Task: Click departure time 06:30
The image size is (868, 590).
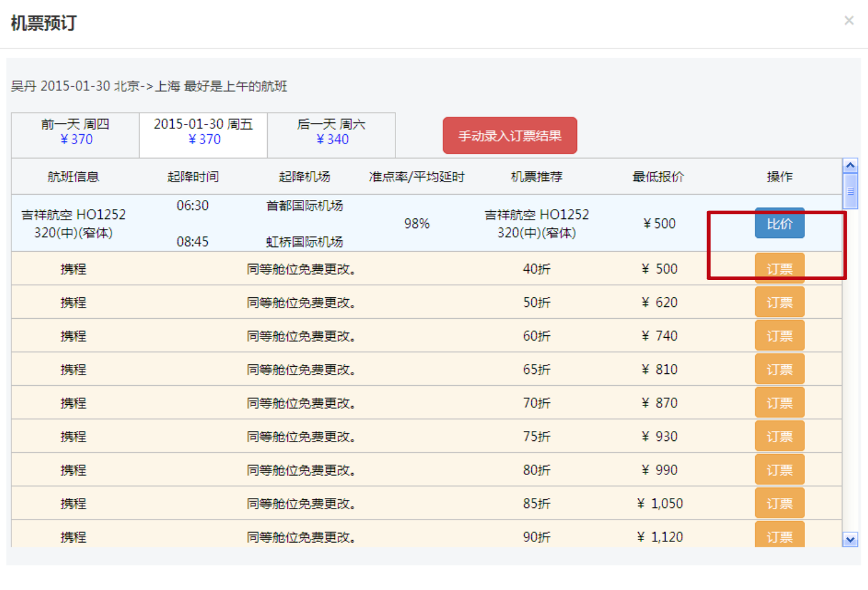Action: pyautogui.click(x=193, y=205)
